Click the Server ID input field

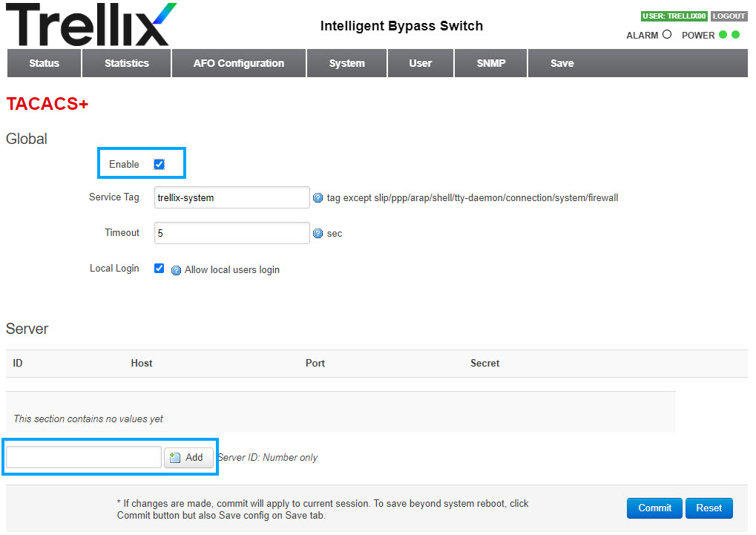[84, 457]
